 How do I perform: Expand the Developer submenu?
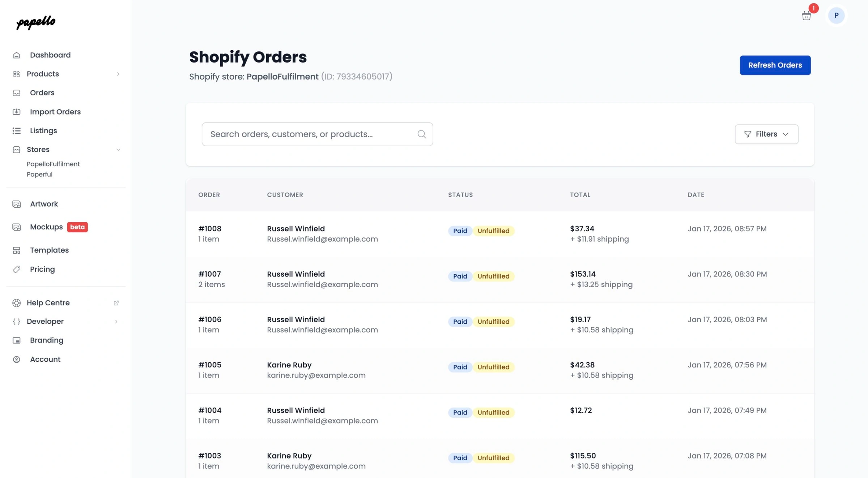pos(116,321)
